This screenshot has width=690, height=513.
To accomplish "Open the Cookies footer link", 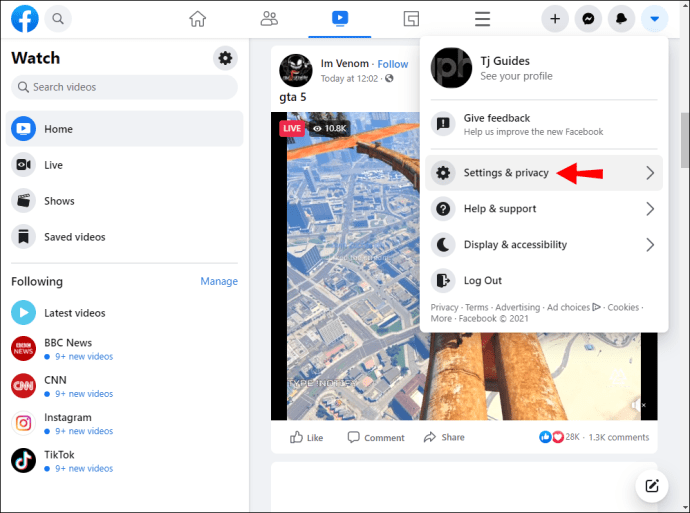I will [623, 307].
